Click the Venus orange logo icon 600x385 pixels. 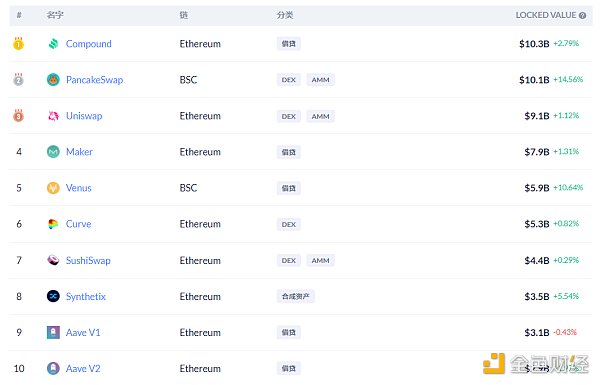(x=53, y=188)
